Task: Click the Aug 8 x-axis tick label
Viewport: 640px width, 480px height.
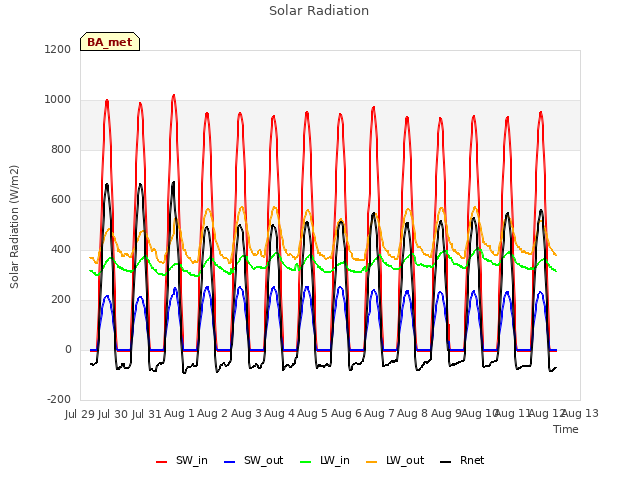Action: pyautogui.click(x=413, y=414)
